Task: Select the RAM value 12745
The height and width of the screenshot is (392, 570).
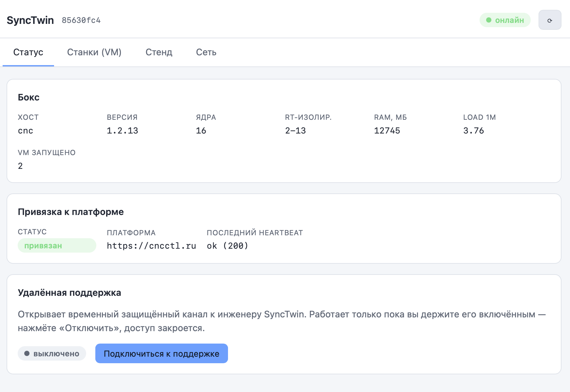Action: click(x=387, y=131)
